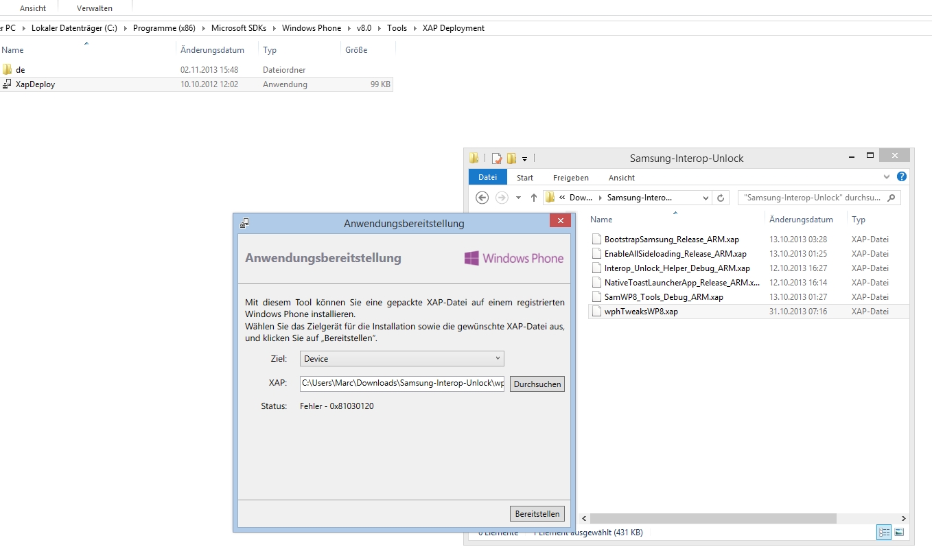Click 'Dow...' segment in Samsung address bar

tap(581, 198)
